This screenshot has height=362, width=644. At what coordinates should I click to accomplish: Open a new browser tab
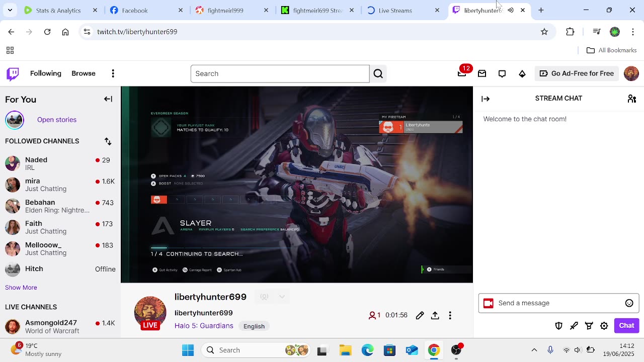(541, 10)
